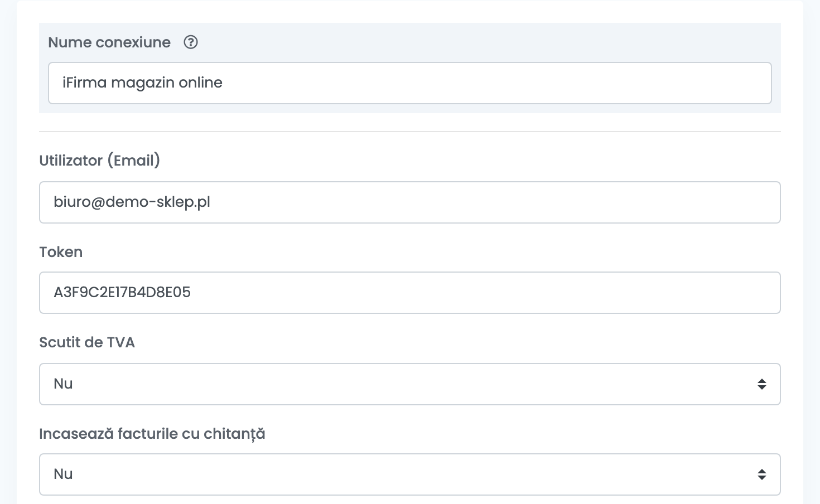Edit the Nume conexiune input field
Screen dimensions: 820x504
(410, 83)
